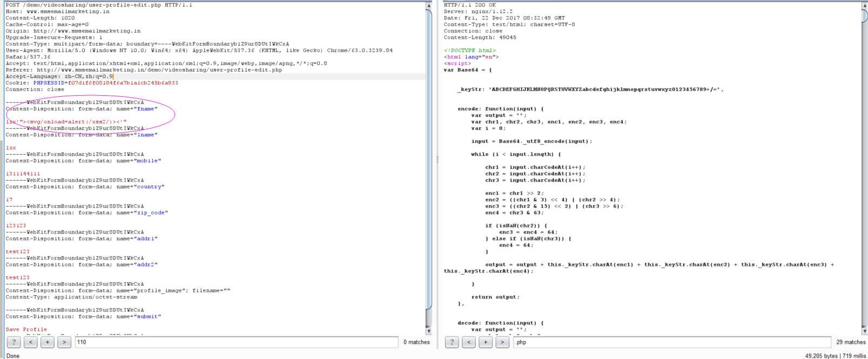
Task: Click 'Content-Type: application/octet-stream' line
Action: [x=71, y=297]
